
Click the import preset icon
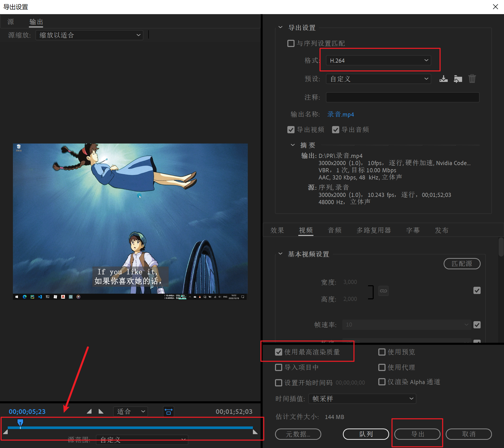coord(458,79)
